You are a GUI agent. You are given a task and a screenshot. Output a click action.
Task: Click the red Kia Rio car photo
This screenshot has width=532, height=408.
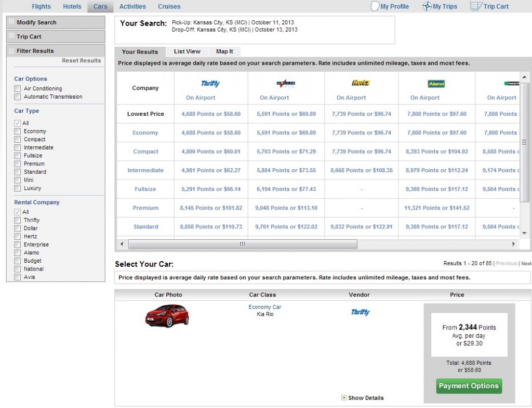click(167, 316)
